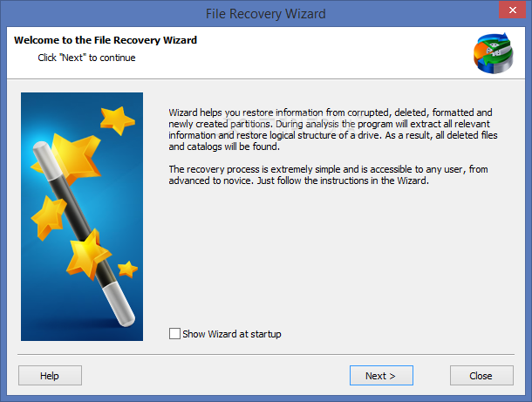Click the large gold star at wand tip
The image size is (532, 402).
73,158
